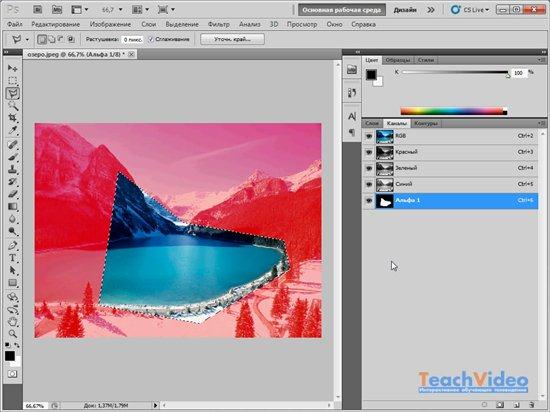The width and height of the screenshot is (550, 412).
Task: Toggle visibility of the Синий channel
Action: click(x=369, y=184)
